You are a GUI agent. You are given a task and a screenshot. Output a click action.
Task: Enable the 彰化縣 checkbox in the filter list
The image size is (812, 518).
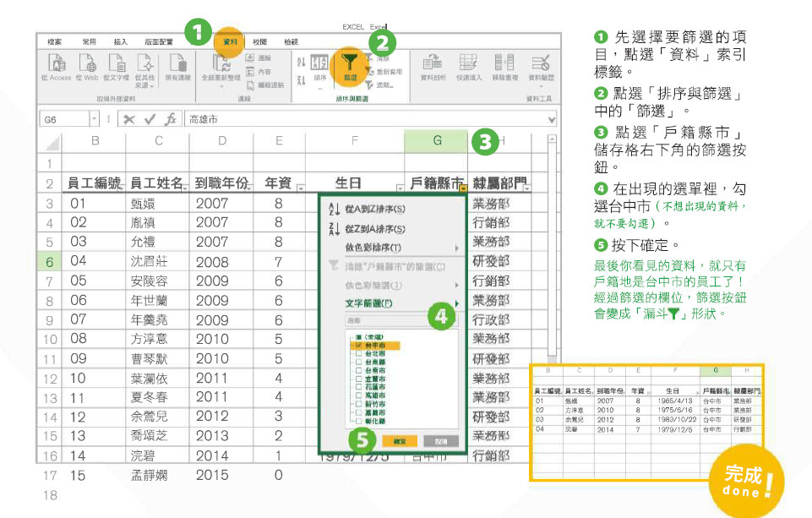358,421
